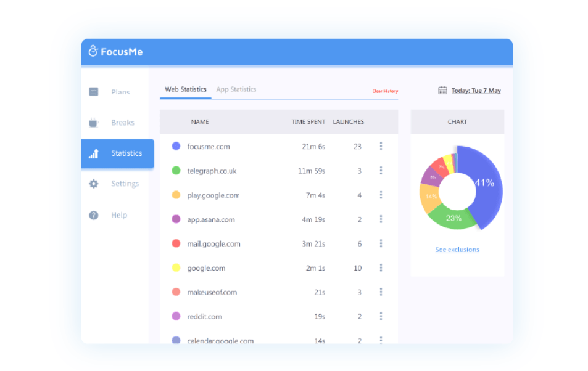Image resolution: width=588 pixels, height=371 pixels.
Task: Click the 23 launches value for focusme.com
Action: [x=357, y=147]
